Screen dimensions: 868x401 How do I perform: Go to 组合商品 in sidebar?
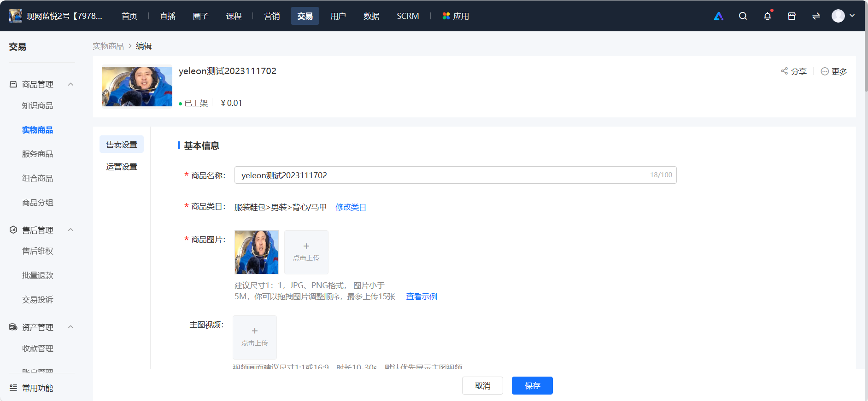click(x=38, y=178)
